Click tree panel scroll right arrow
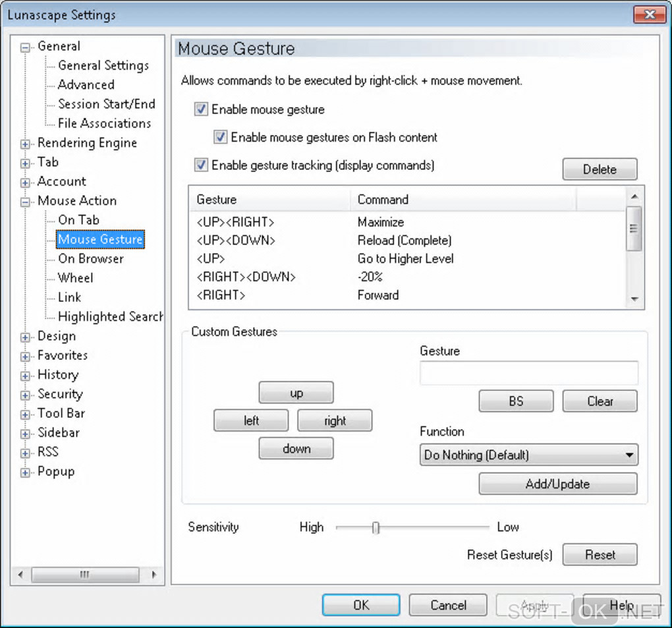 [x=154, y=575]
